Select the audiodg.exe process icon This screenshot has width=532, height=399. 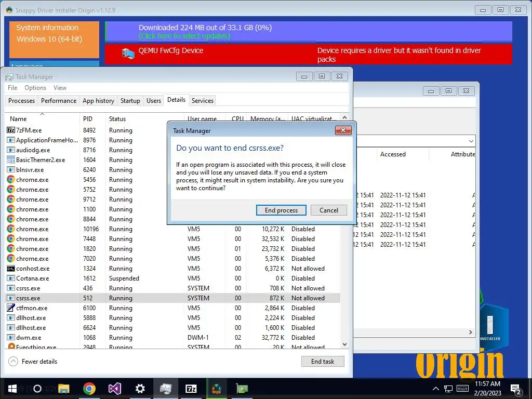[11, 150]
